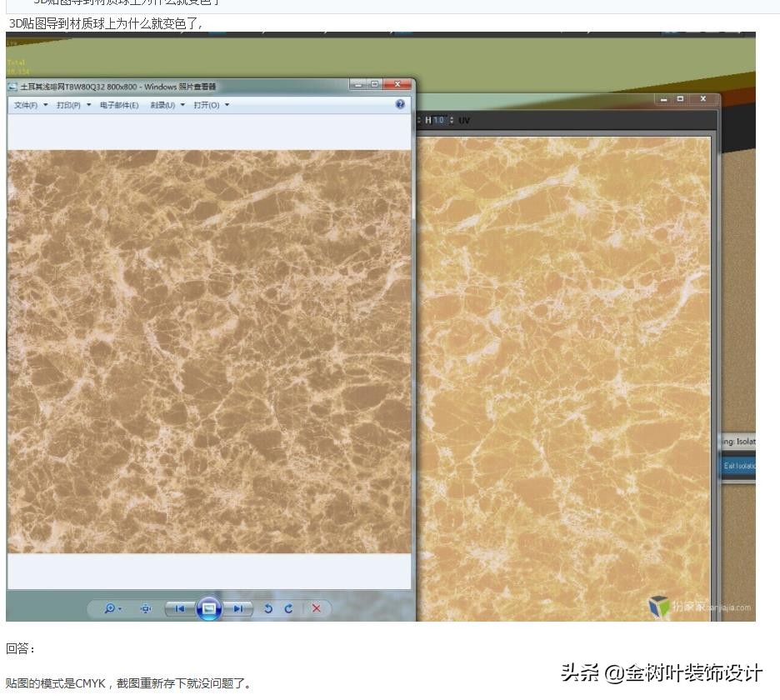Screen dimensions: 780x700
Task: Go to the previous photo
Action: tap(179, 609)
